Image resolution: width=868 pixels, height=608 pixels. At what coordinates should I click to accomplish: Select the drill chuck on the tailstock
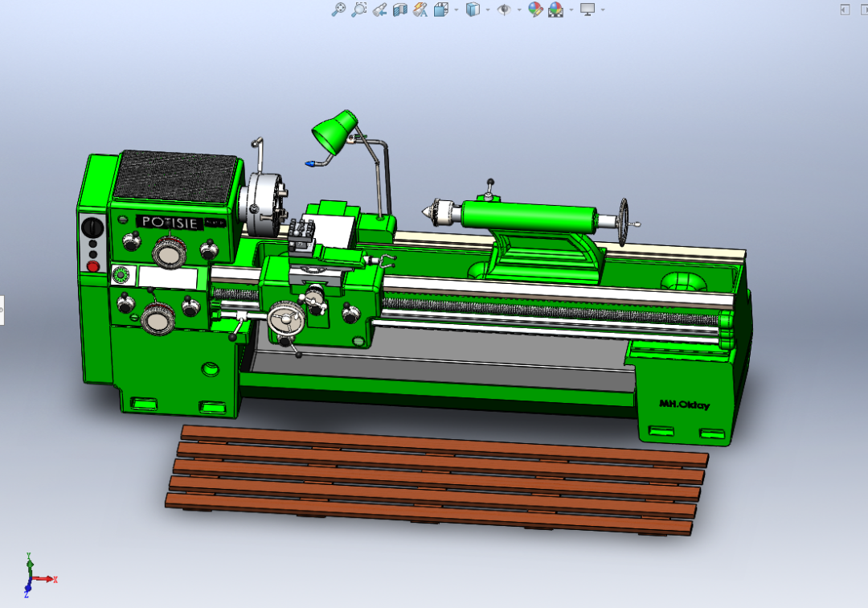(443, 212)
